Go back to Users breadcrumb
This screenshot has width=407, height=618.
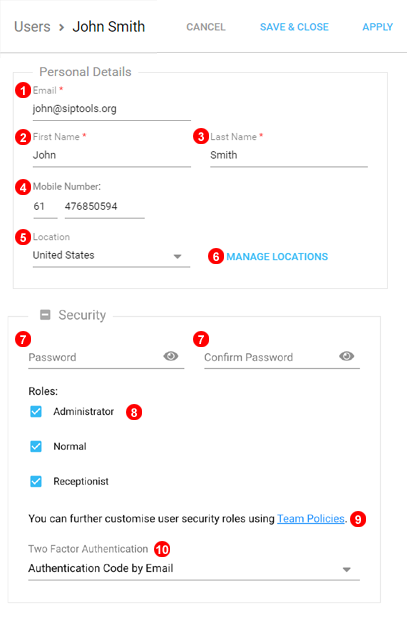coord(32,27)
